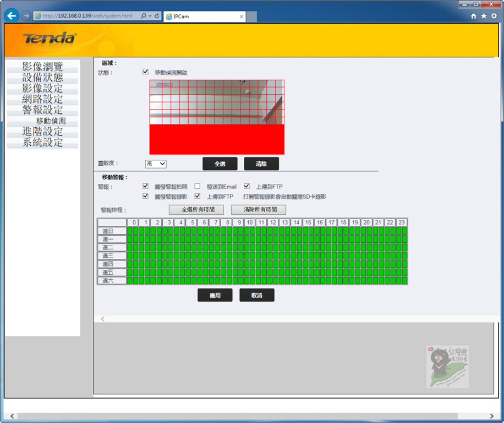This screenshot has height=423, width=504.
Task: Open the browser Tools gear icon
Action: [x=494, y=16]
